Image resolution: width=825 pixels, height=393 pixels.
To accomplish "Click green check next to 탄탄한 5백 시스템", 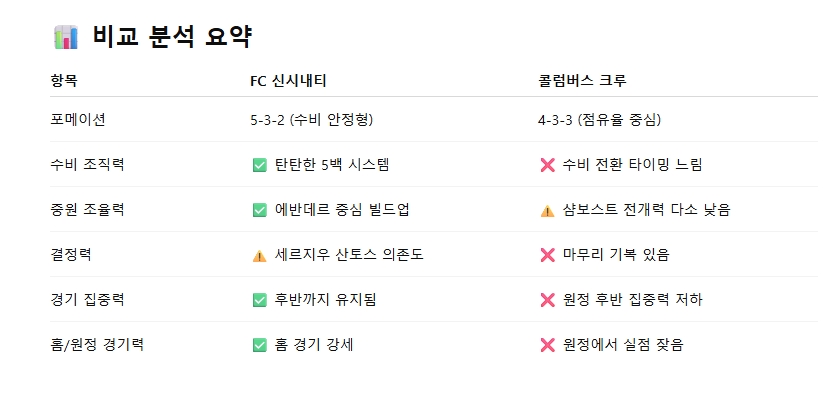I will tap(259, 166).
